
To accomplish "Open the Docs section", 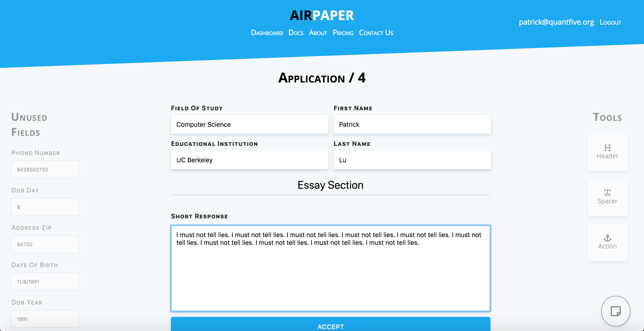I will coord(296,33).
